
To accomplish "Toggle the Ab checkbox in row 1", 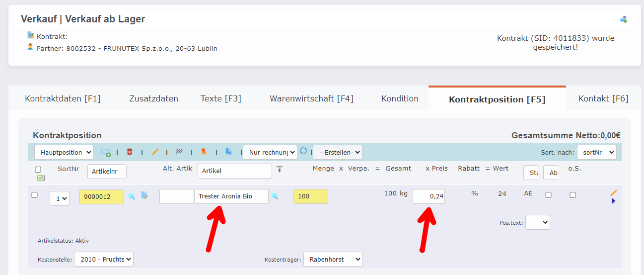I will point(548,195).
